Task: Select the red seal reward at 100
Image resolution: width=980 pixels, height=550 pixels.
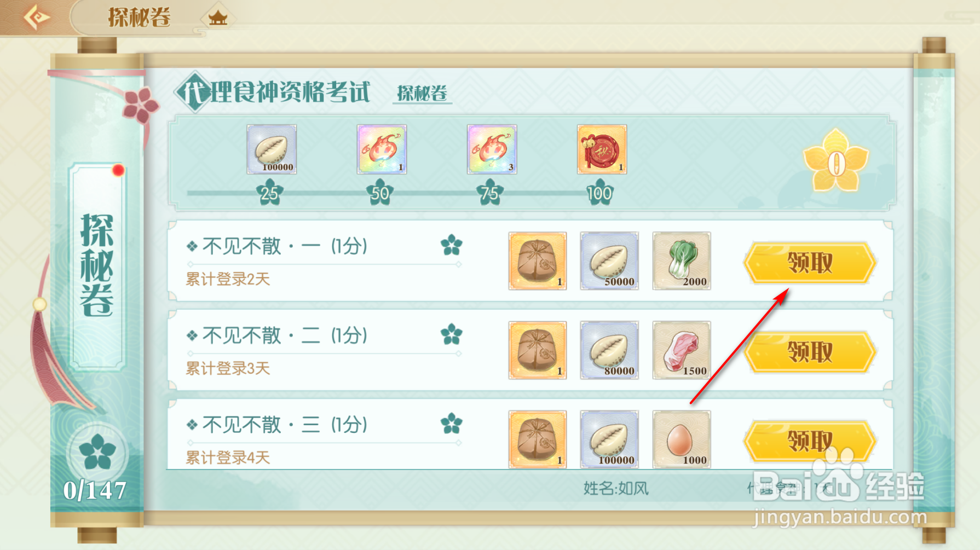Action: [x=602, y=149]
